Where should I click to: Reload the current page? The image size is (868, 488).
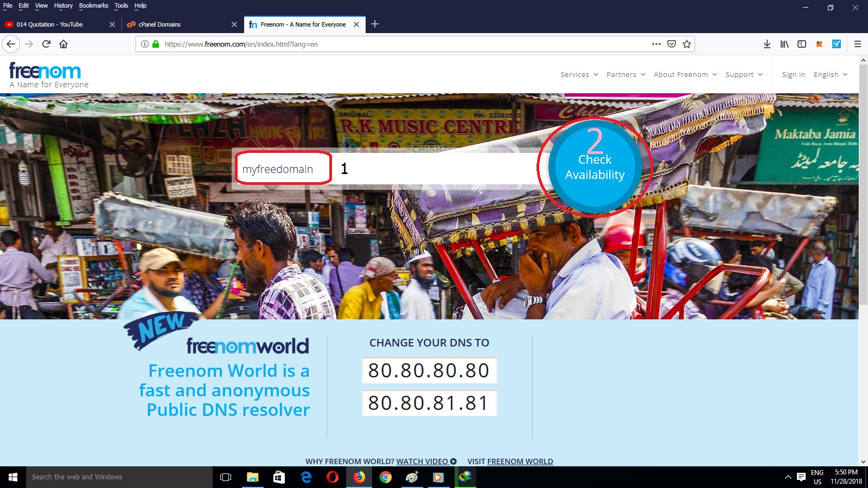[x=46, y=44]
